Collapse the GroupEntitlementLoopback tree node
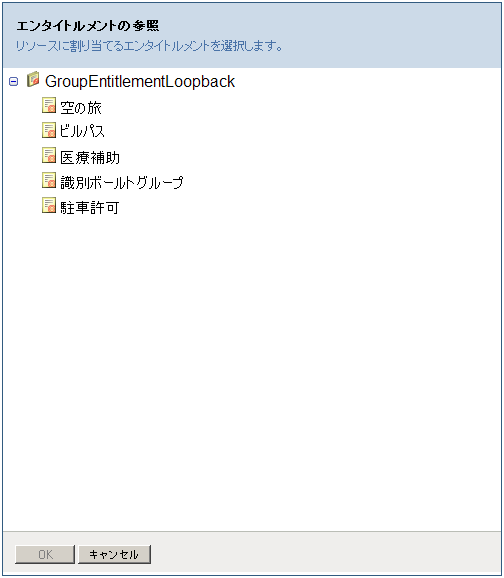504x578 pixels. coord(13,81)
